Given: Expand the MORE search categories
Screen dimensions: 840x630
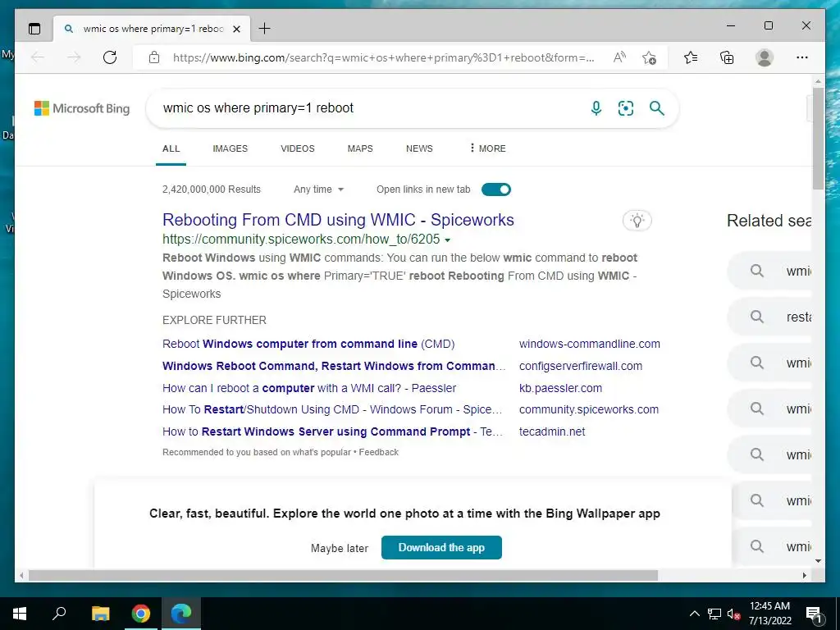Looking at the screenshot, I should coord(487,148).
